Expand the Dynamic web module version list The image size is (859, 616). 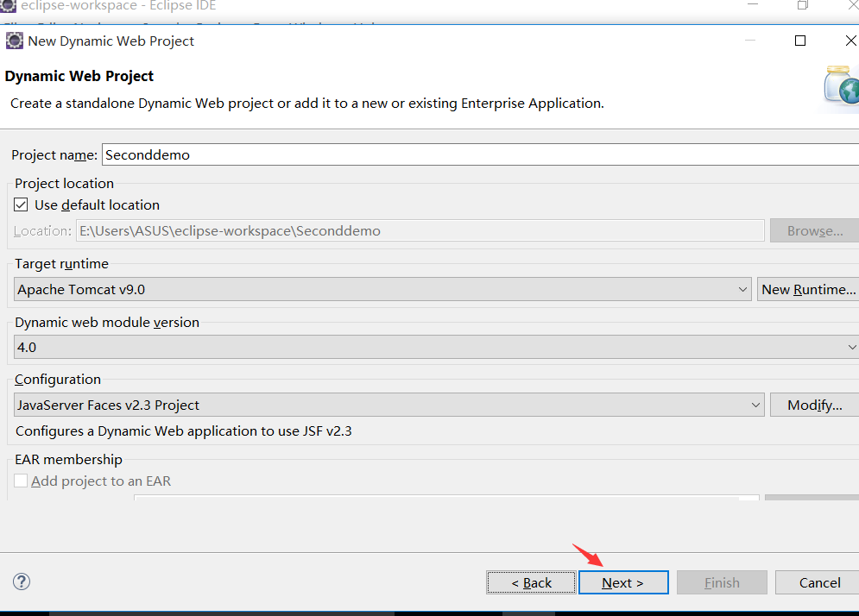click(x=436, y=347)
